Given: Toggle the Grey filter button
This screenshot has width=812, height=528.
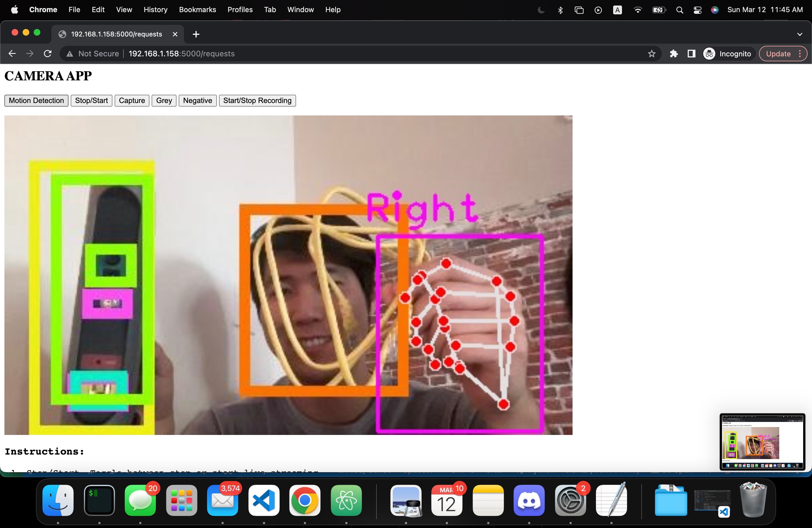Looking at the screenshot, I should 164,101.
